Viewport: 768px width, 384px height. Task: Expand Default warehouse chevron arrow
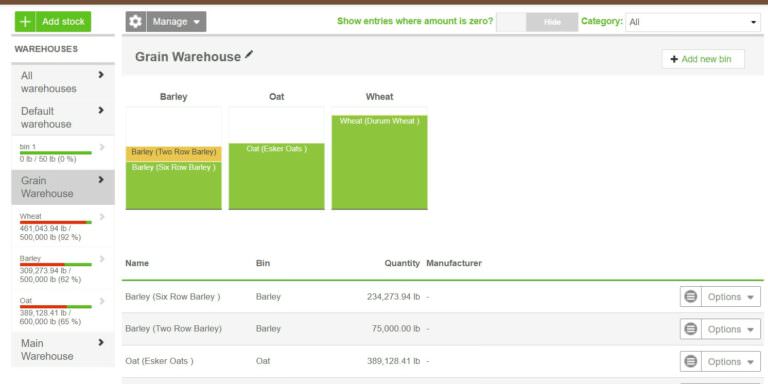[101, 110]
